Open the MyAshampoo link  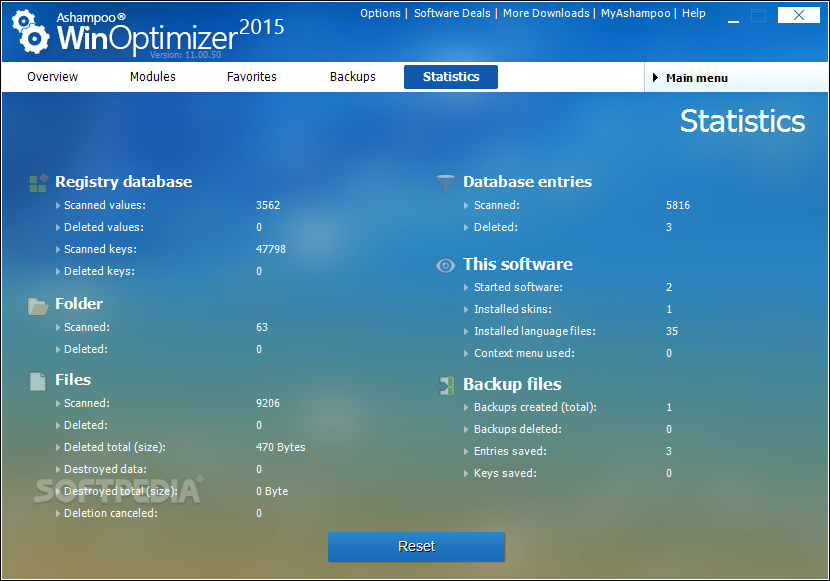(635, 13)
